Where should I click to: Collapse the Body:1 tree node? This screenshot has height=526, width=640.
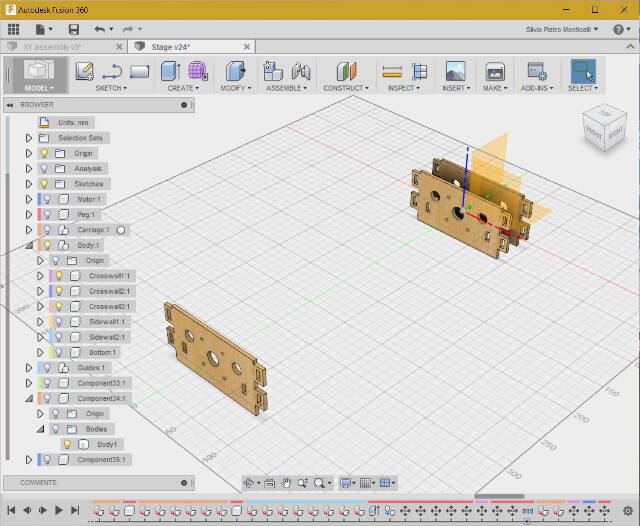29,245
